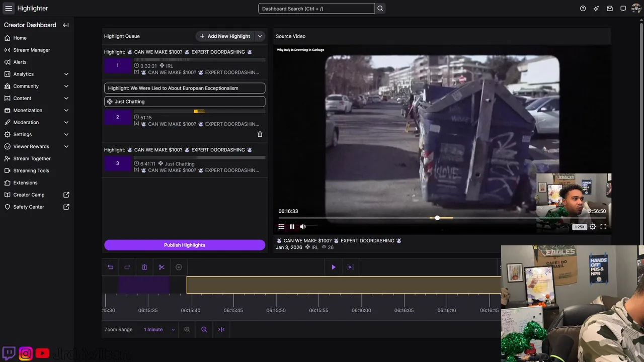The width and height of the screenshot is (644, 362).
Task: Expand the Content sidebar section
Action: (x=66, y=98)
